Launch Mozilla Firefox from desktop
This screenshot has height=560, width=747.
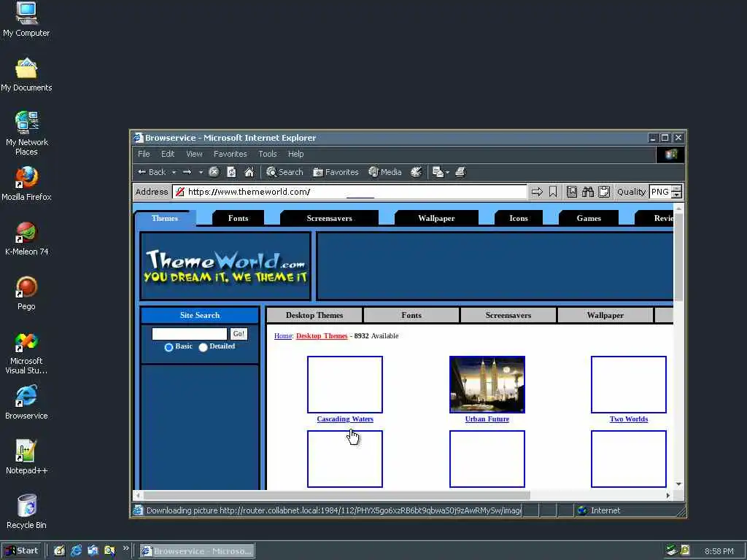click(x=26, y=184)
